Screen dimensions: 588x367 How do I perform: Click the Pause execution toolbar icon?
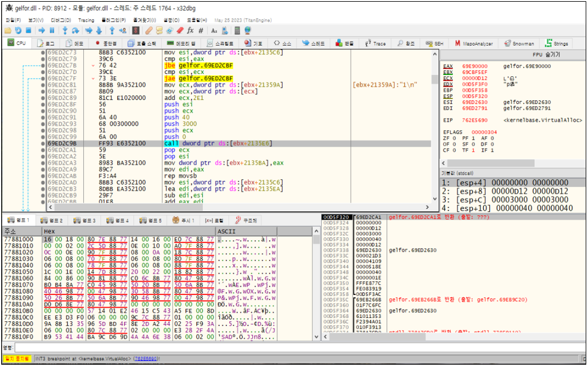(51, 30)
